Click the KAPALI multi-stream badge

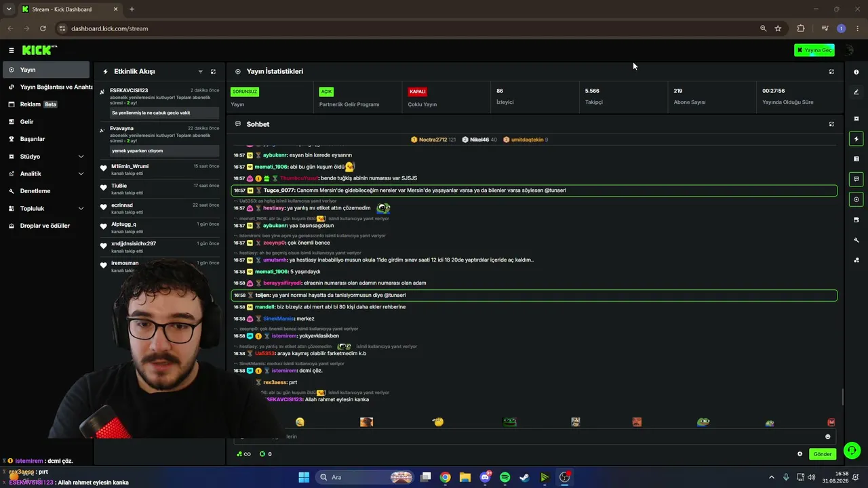pyautogui.click(x=417, y=91)
